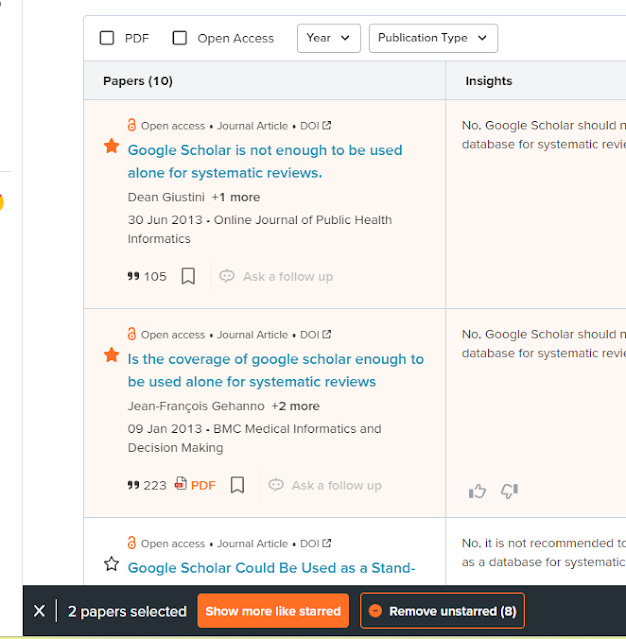626x639 pixels.
Task: Click 'Online Journal of Public Health Informatics' text
Action: [260, 229]
